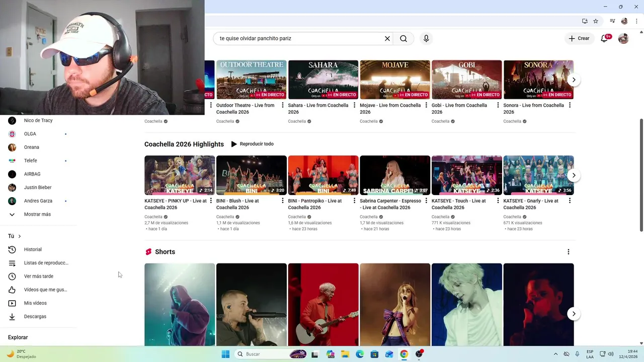644x362 pixels.
Task: Open the Shorts section three-dot menu
Action: [x=569, y=252]
